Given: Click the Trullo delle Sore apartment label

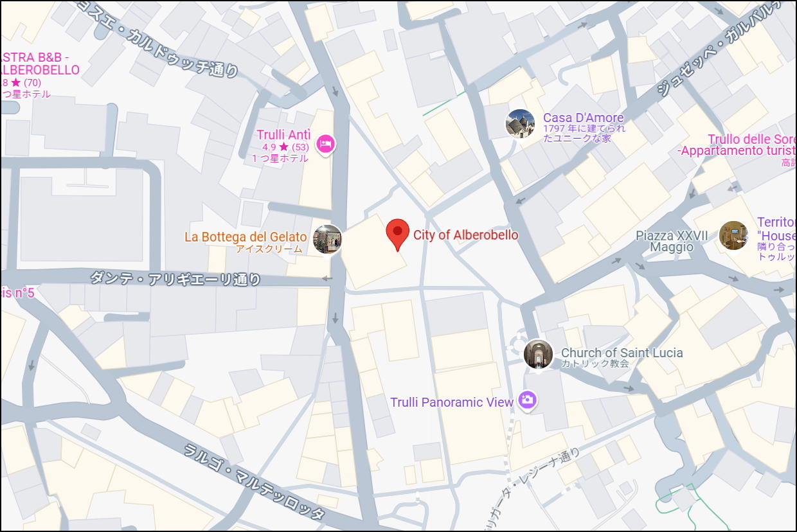Looking at the screenshot, I should click(738, 145).
